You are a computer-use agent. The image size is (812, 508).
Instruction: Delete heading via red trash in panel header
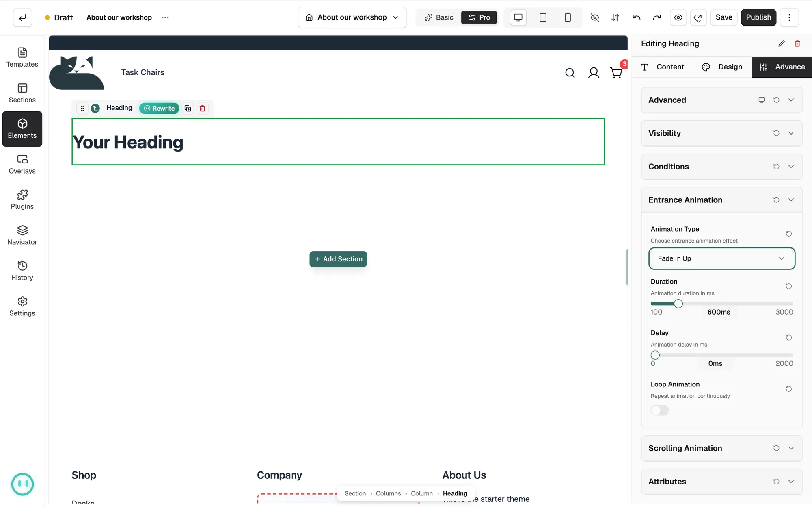click(797, 43)
